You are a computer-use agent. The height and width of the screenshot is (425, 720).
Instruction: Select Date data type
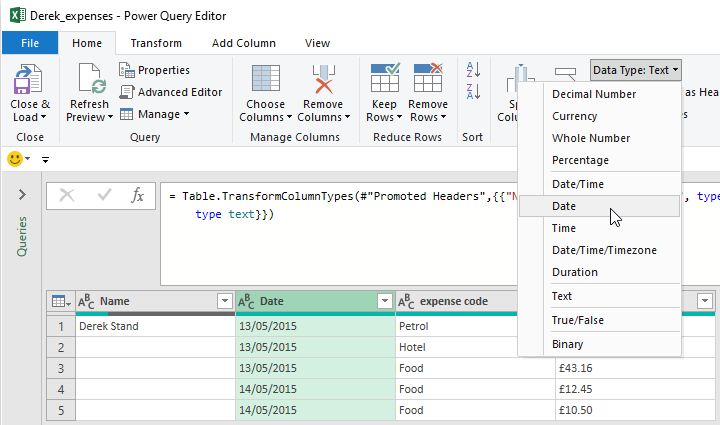coord(599,206)
